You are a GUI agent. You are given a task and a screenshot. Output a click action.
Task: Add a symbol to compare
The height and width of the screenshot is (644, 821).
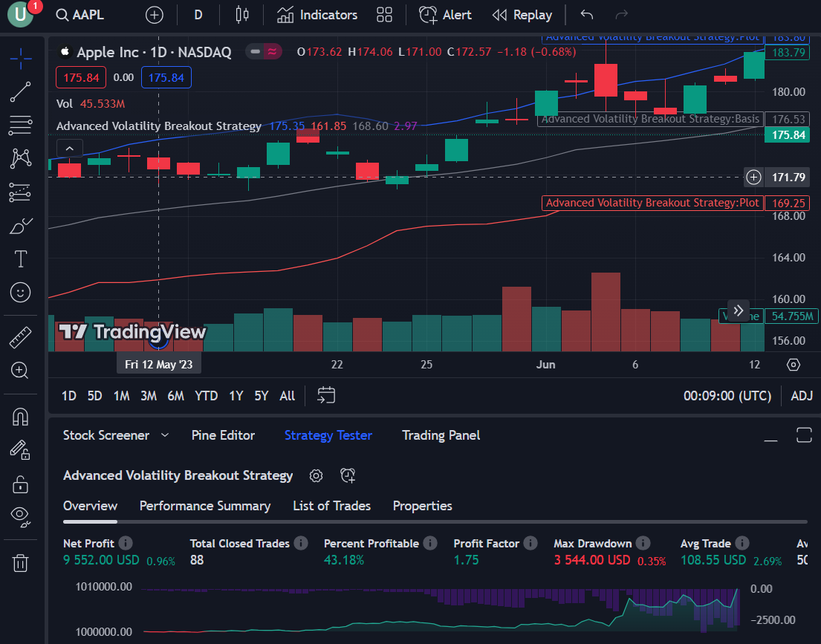[x=154, y=15]
